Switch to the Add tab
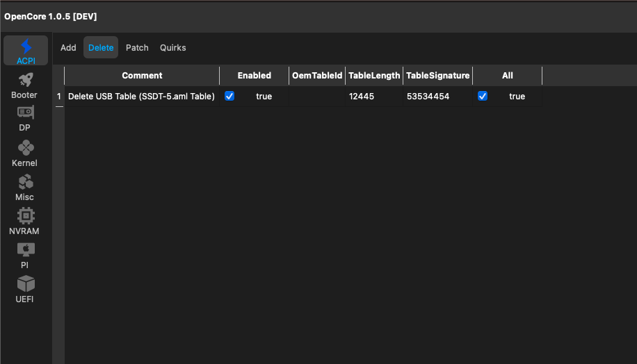This screenshot has height=364, width=637. point(68,48)
